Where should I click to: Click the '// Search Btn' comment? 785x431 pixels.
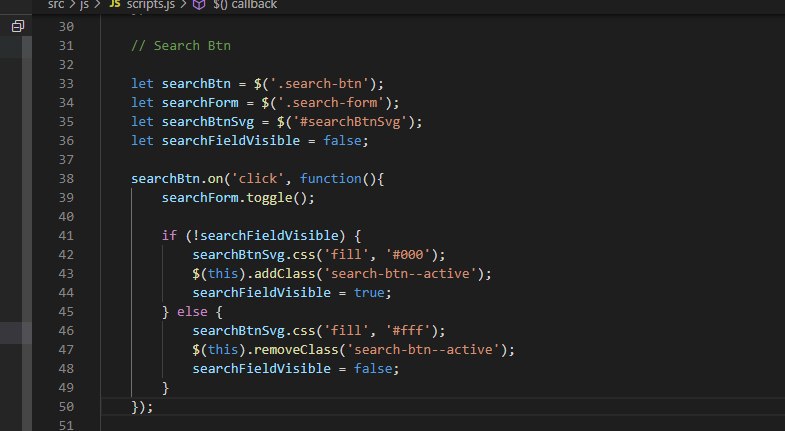[x=181, y=46]
